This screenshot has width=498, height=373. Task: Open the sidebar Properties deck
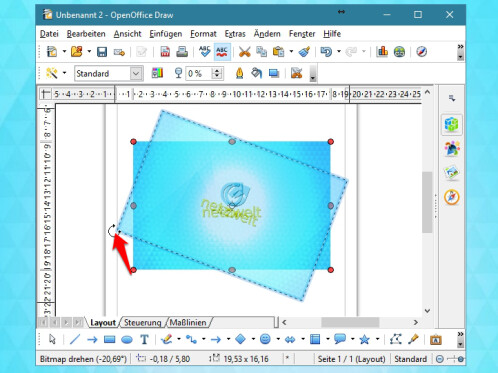pos(452,125)
